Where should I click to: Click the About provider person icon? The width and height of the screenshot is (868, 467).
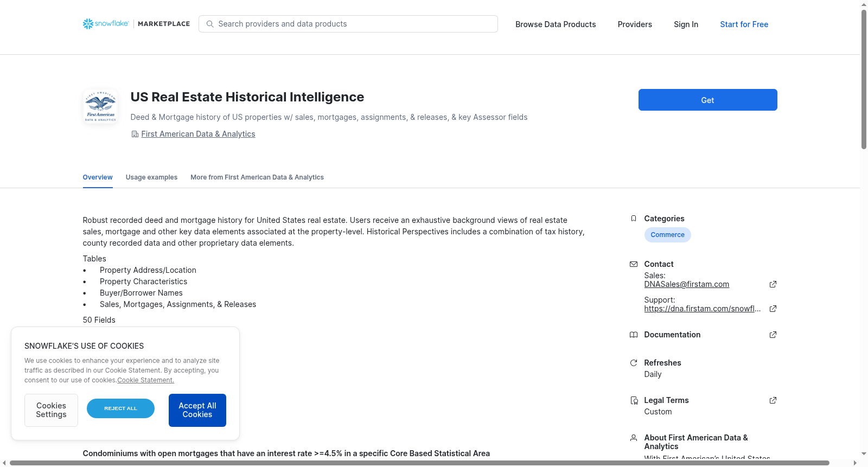tap(633, 438)
